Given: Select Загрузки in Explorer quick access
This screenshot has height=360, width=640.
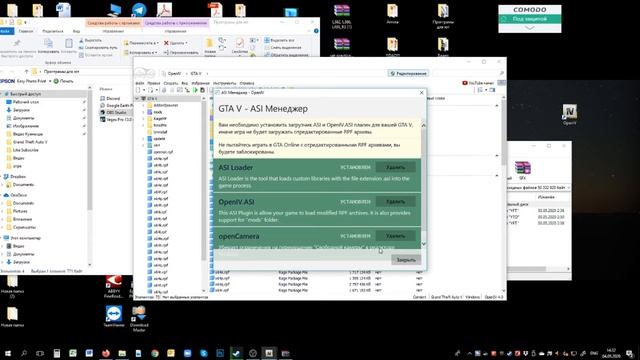Looking at the screenshot, I should (18, 110).
